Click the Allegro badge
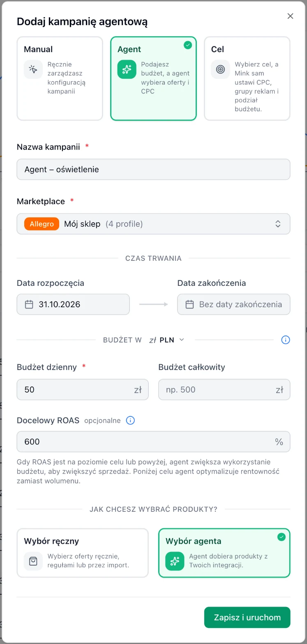This screenshot has width=307, height=644. [x=42, y=224]
